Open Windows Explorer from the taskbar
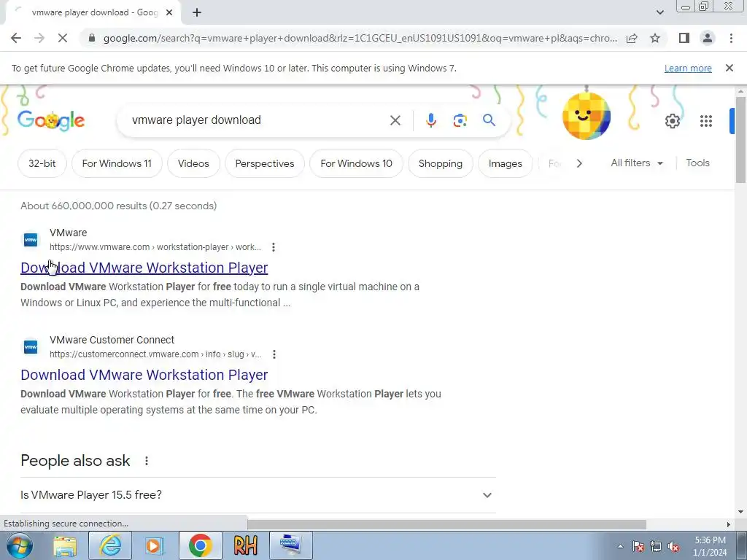 coord(65,545)
